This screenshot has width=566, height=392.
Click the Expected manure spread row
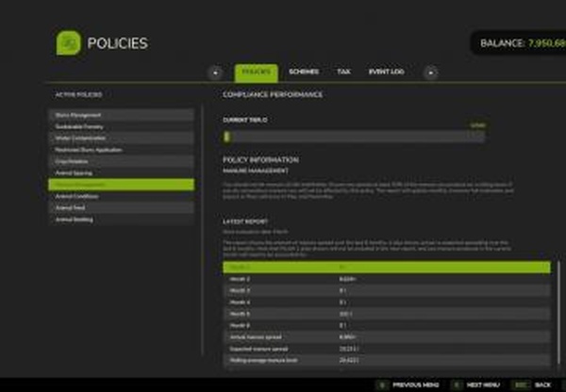(387, 349)
